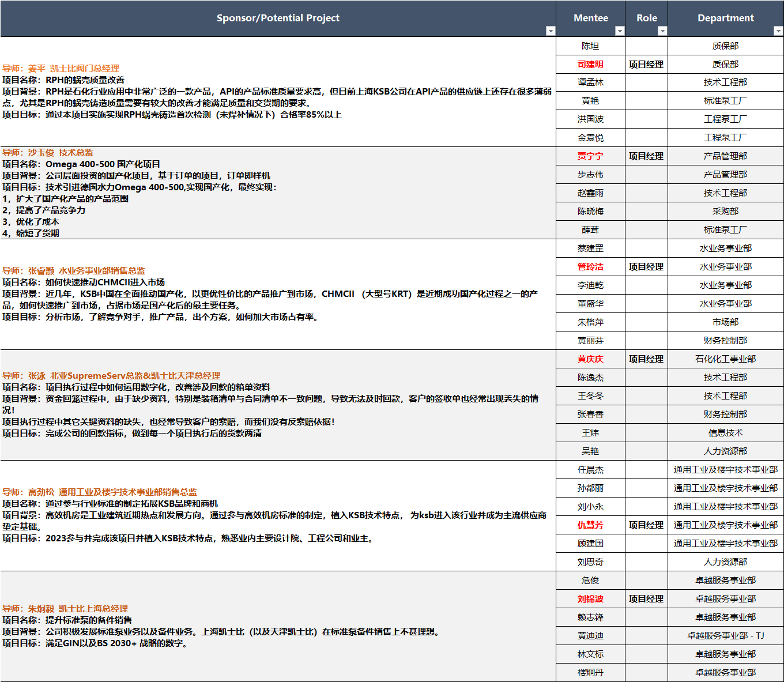Click the '项目经理' role cell for 贾宁宁
Viewport: 784px width, 682px height.
(646, 156)
